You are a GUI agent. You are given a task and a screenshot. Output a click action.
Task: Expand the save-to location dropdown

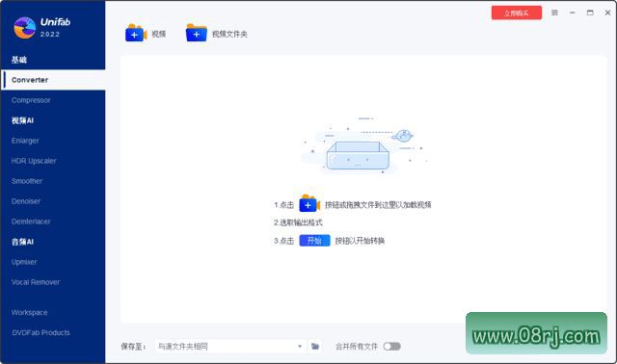[300, 347]
